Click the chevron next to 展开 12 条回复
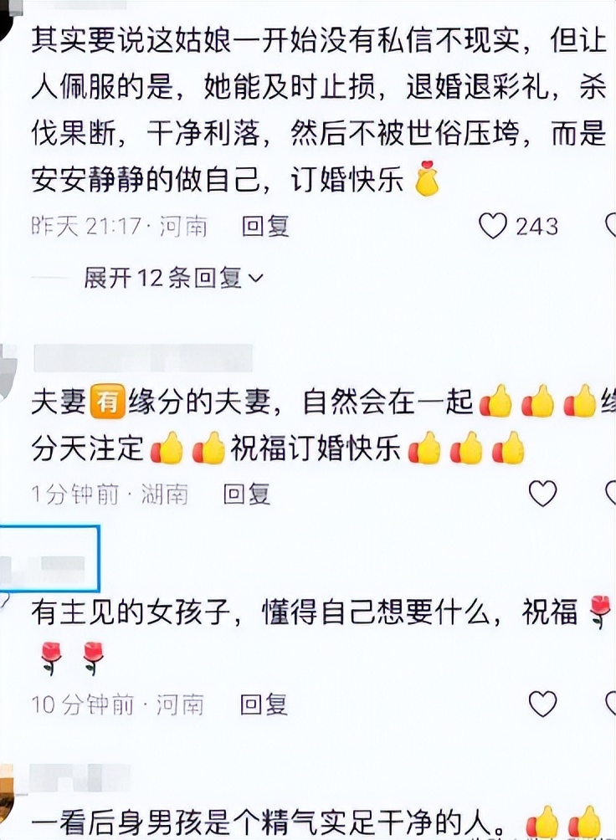The image size is (616, 840). [257, 279]
